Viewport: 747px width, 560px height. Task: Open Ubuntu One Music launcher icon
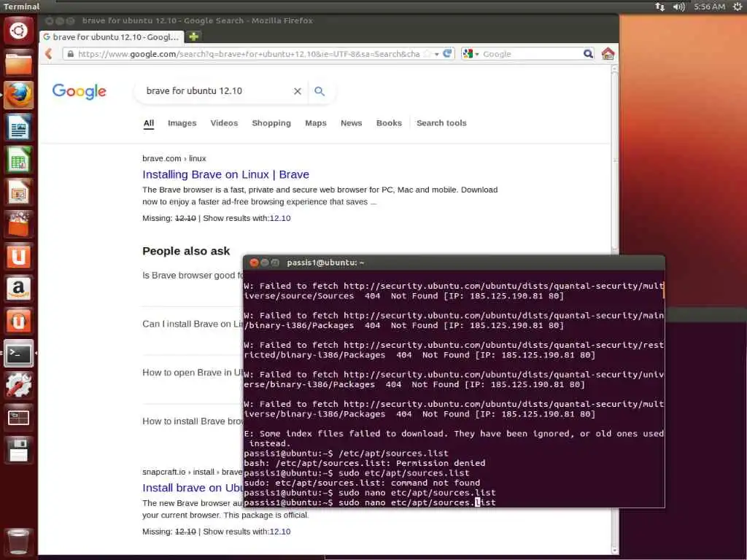(18, 322)
